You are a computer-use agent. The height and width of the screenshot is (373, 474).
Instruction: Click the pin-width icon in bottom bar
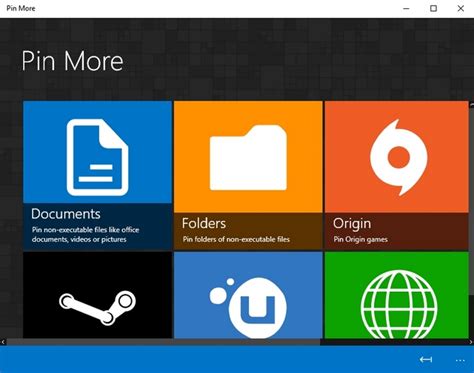[426, 359]
